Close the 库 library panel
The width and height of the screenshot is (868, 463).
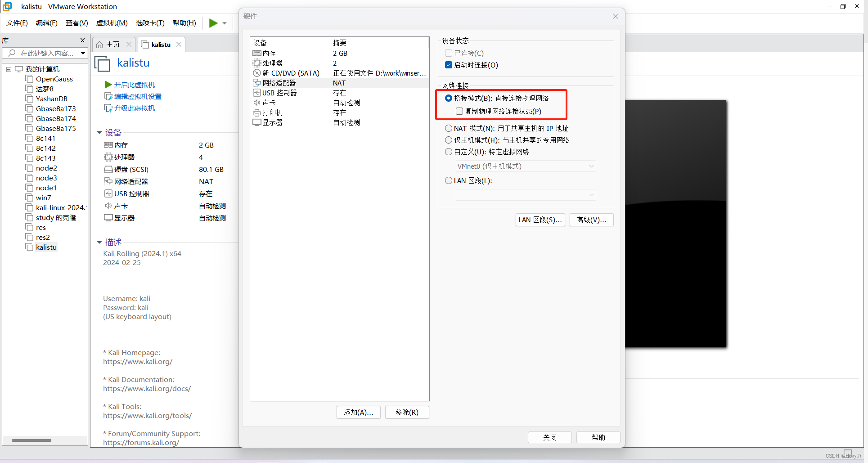(82, 40)
